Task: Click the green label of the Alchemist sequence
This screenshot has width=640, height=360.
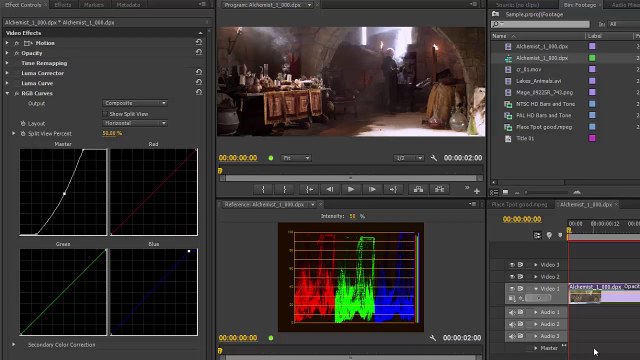Action: 592,58
